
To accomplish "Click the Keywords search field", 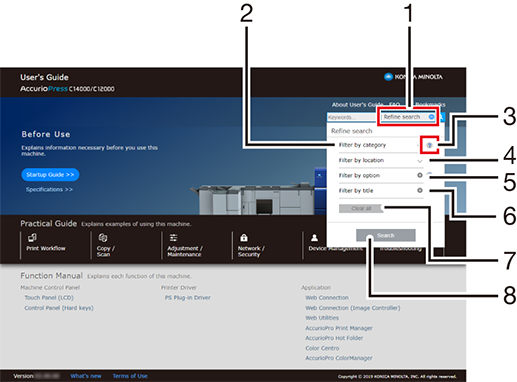I will 354,117.
